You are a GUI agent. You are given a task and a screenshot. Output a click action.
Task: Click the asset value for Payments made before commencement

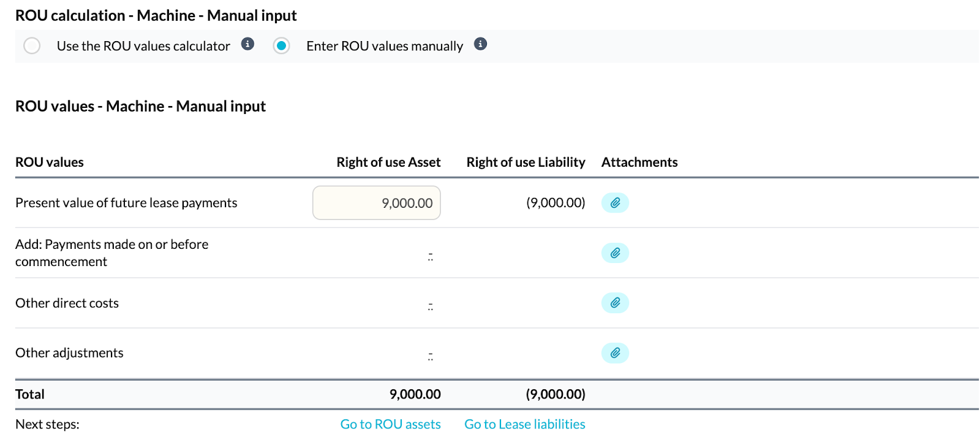point(431,257)
